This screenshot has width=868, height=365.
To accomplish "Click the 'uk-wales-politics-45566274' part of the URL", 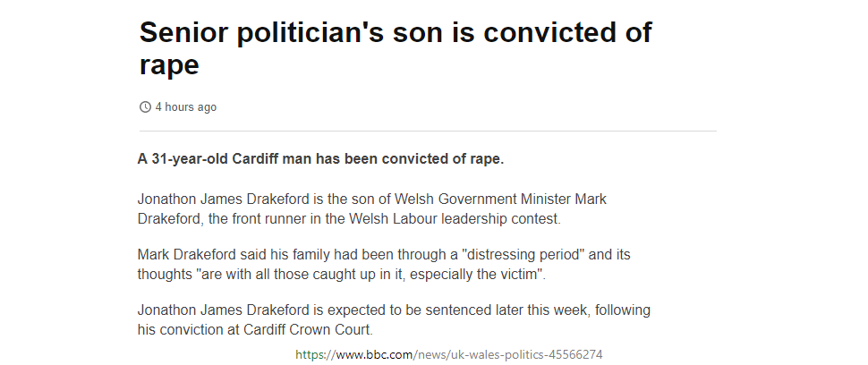I will 528,354.
